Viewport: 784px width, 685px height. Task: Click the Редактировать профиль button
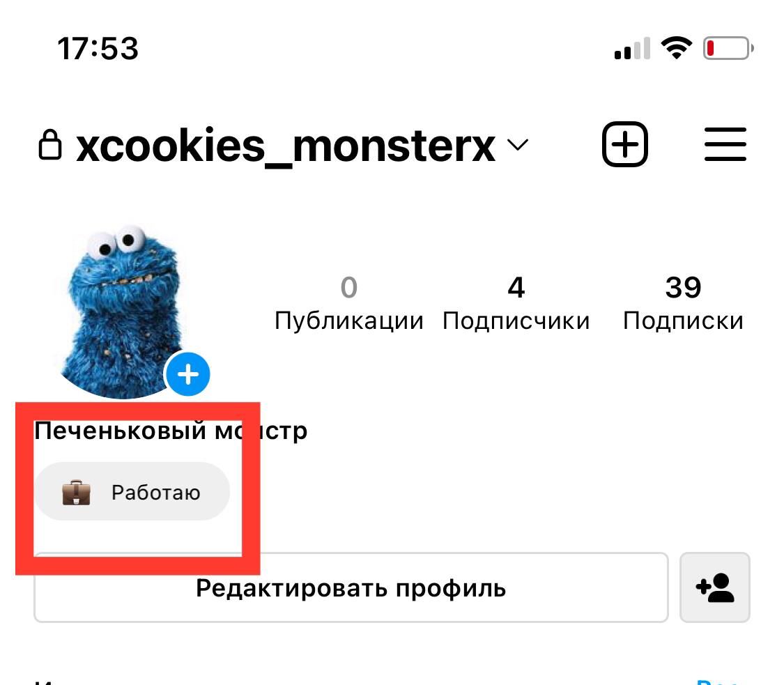coord(351,587)
